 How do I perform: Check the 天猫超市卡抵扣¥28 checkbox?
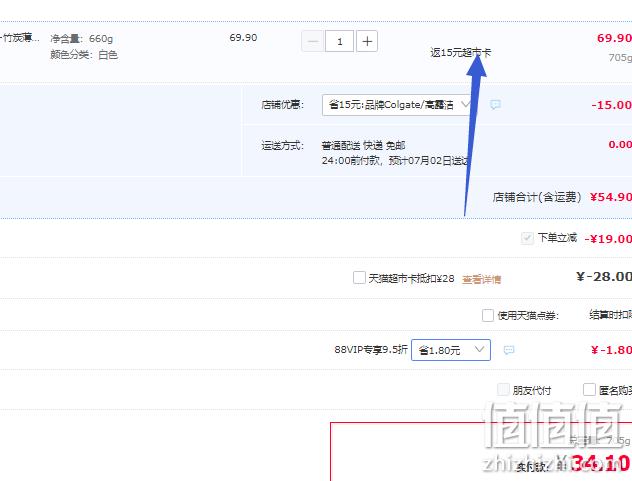(359, 277)
